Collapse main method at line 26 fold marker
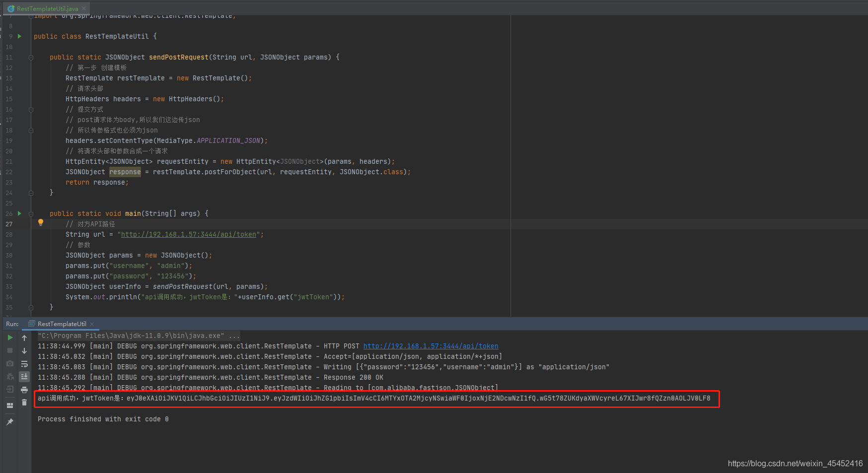The image size is (868, 473). point(31,214)
